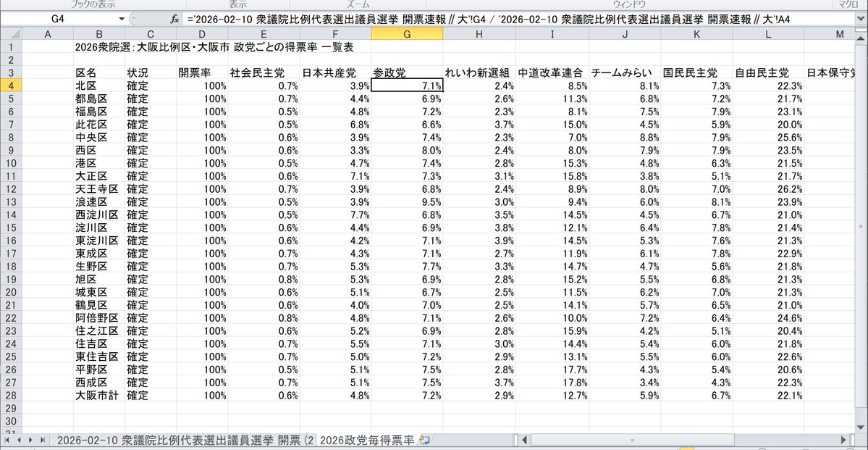Click the 区名 header cell

[98, 72]
